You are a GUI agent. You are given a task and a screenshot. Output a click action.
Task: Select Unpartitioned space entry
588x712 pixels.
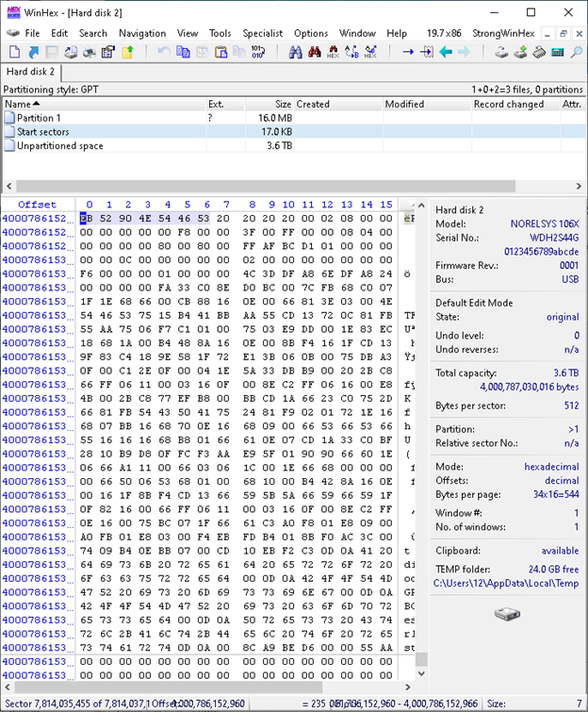294,146
